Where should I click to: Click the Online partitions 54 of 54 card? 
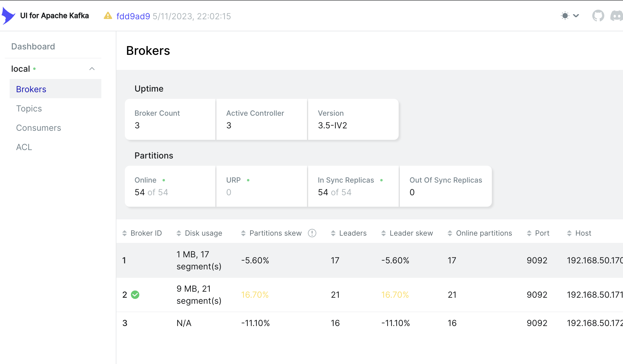point(170,186)
